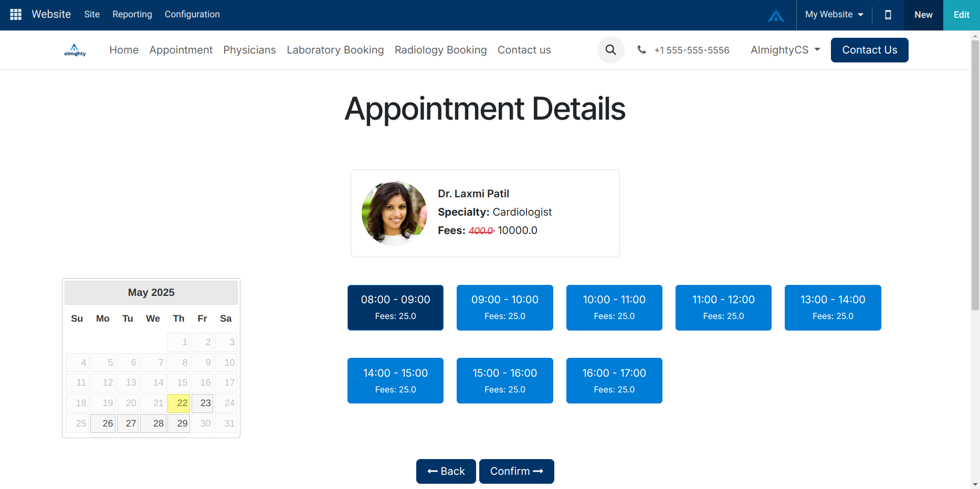Click the search magnifier icon

point(610,50)
